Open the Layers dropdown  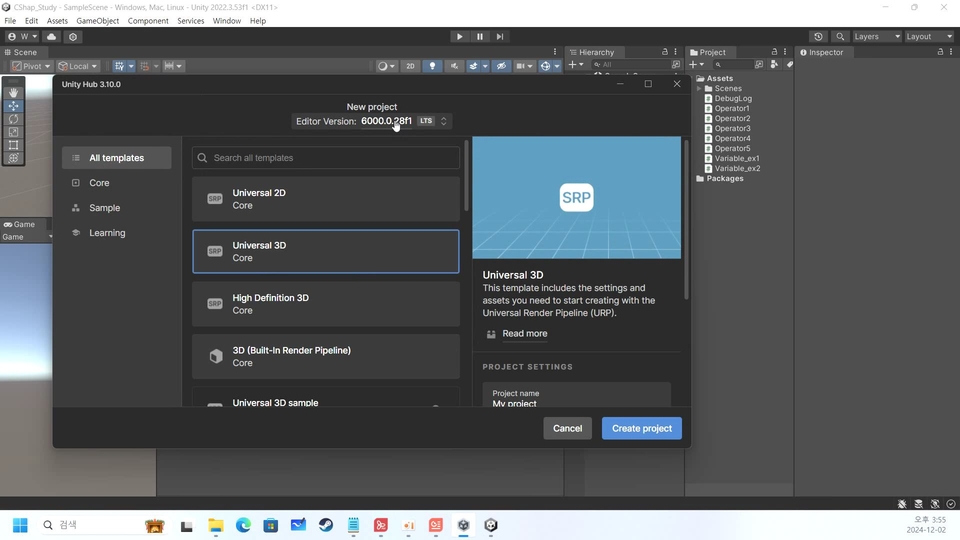(x=877, y=37)
